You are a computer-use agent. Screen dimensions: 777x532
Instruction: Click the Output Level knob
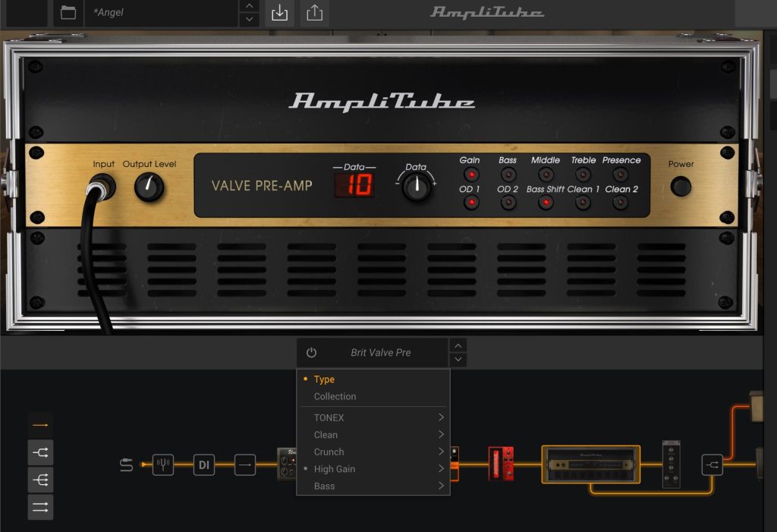coord(149,187)
